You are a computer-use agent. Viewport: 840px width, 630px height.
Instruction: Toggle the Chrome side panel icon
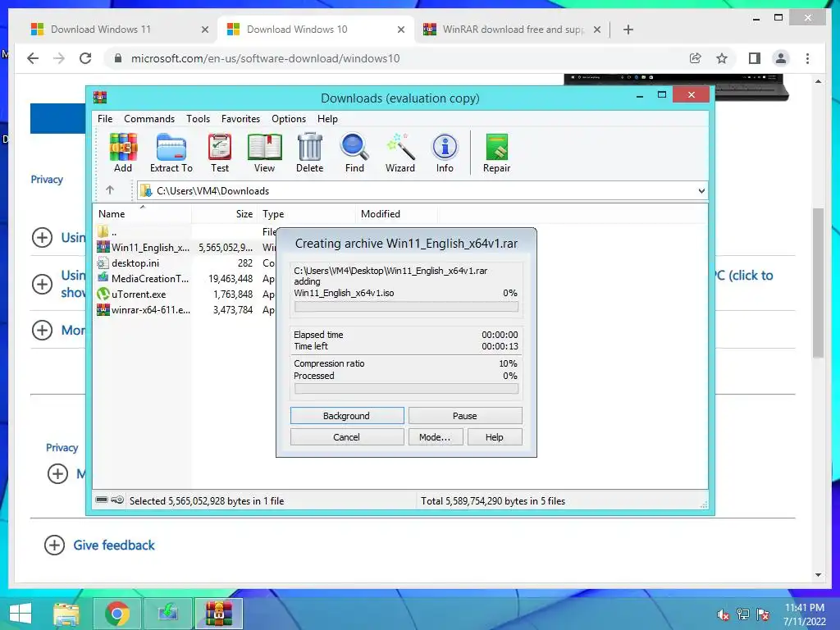755,58
